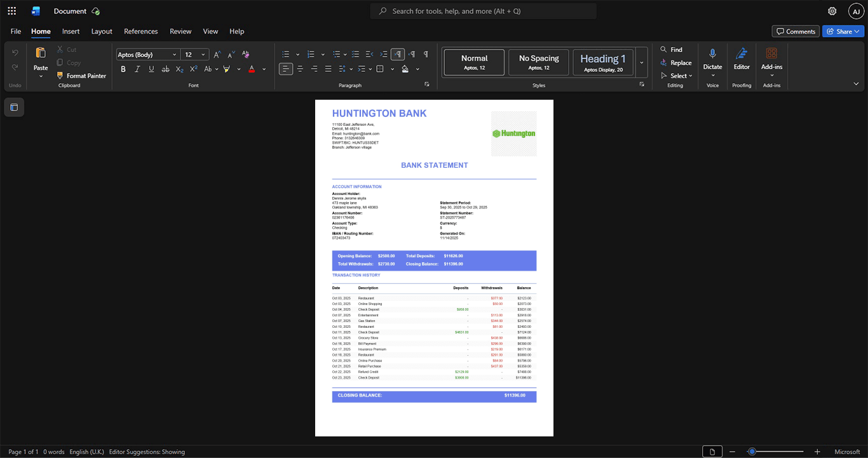Open the Share button dropdown arrow
868x458 pixels.
click(x=857, y=31)
